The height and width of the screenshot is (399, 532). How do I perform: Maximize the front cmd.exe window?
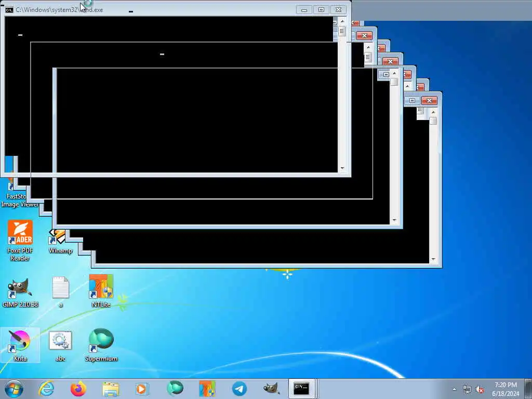tap(321, 10)
